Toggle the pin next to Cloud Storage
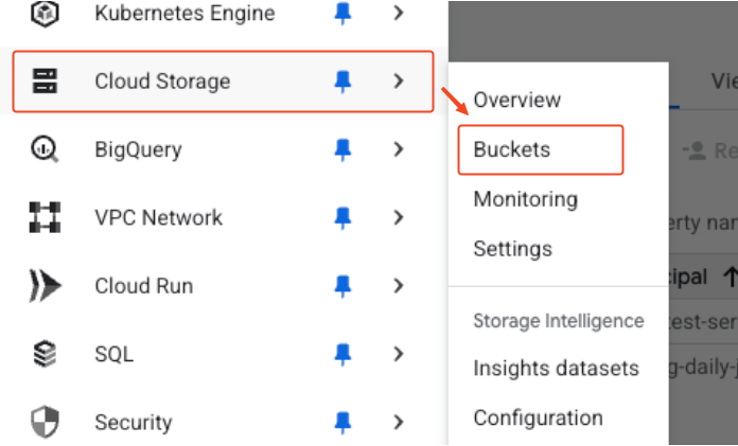Viewport: 738px width, 446px height. coord(343,82)
